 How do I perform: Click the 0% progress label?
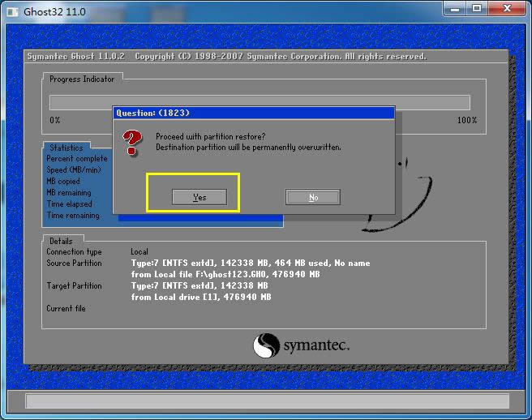pyautogui.click(x=55, y=120)
